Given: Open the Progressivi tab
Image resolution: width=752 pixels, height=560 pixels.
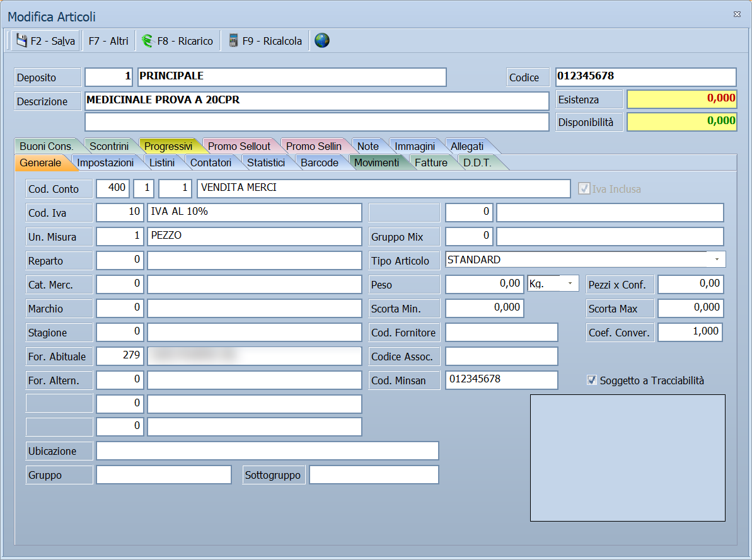Looking at the screenshot, I should click(x=168, y=146).
